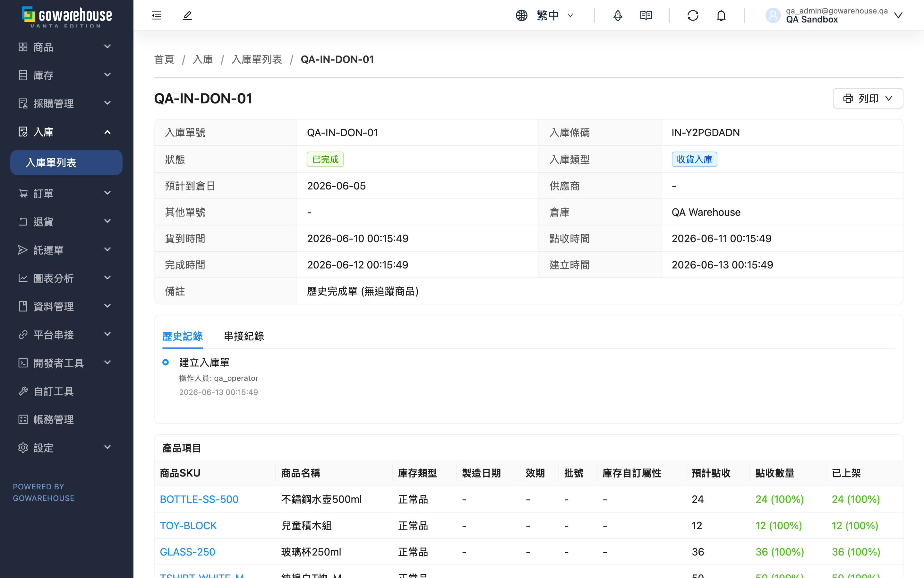Expand the 庫存 menu chevron
Viewport: 924px width, 578px height.
pyautogui.click(x=108, y=74)
